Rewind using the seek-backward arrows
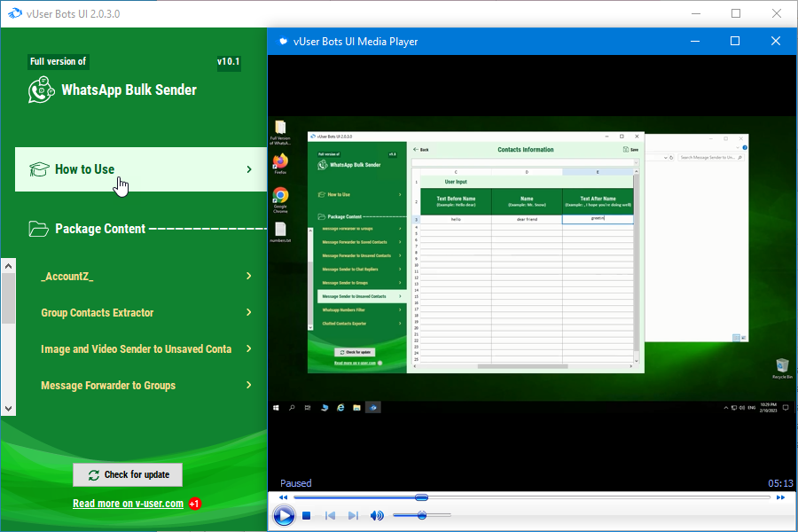The image size is (798, 532). coord(283,497)
